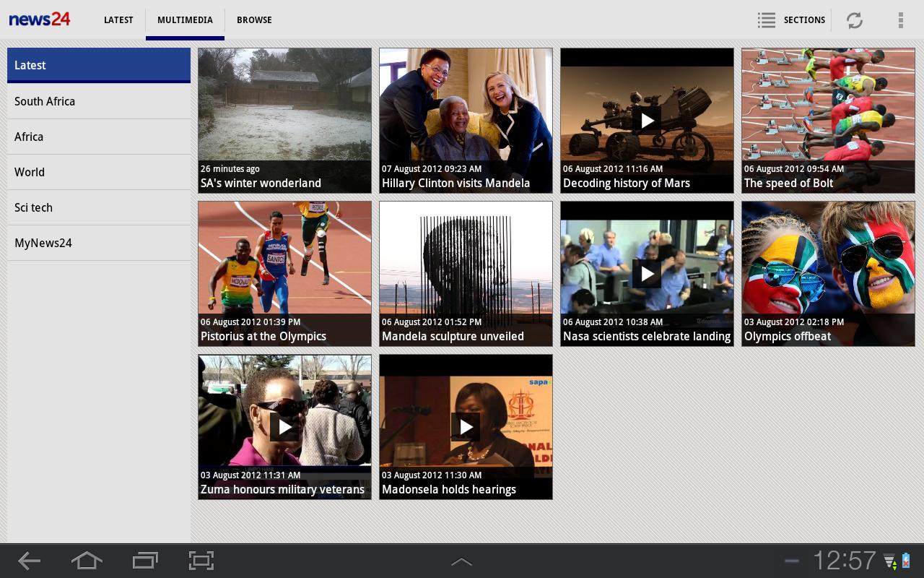Click the 26 minutes ago timestamp

pos(230,169)
